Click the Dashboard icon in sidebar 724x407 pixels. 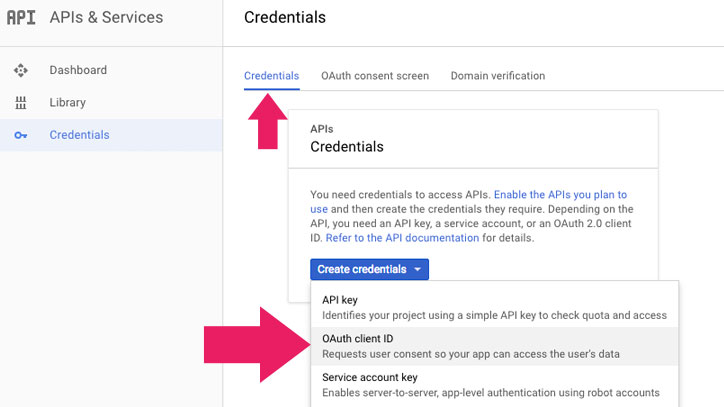[x=20, y=70]
